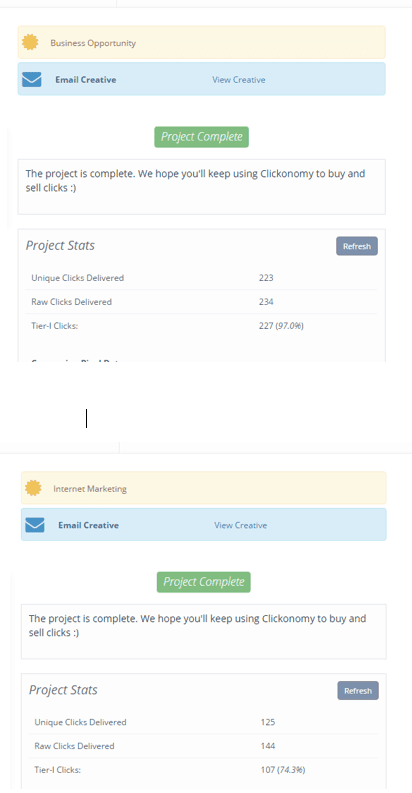Refresh stats for the Internet Marketing project
Screen dimensions: 412x793
[x=358, y=690]
